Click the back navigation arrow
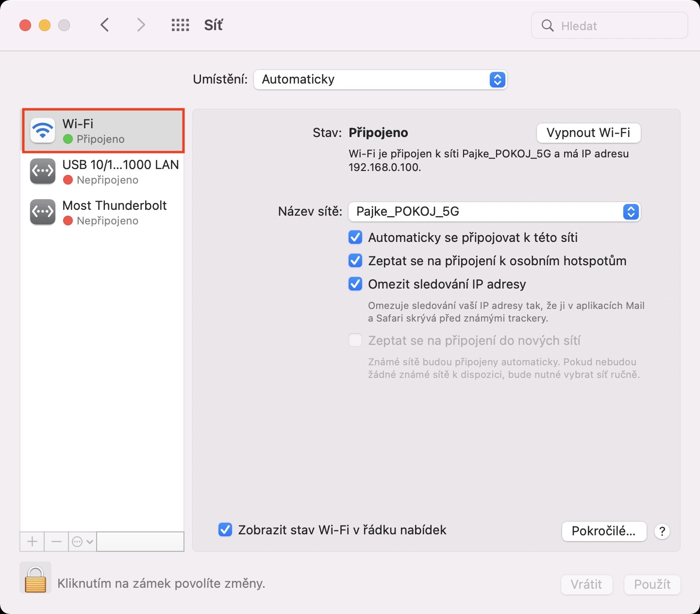 coord(104,25)
